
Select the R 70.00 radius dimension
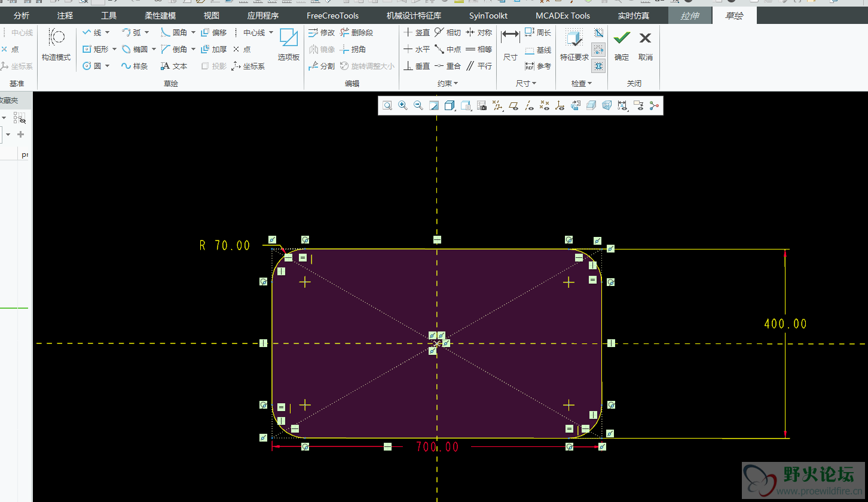click(x=225, y=245)
